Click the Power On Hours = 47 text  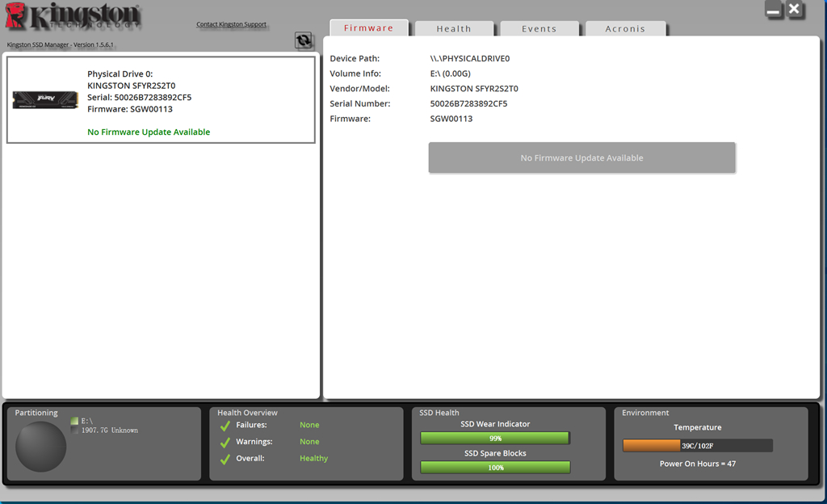coord(697,464)
